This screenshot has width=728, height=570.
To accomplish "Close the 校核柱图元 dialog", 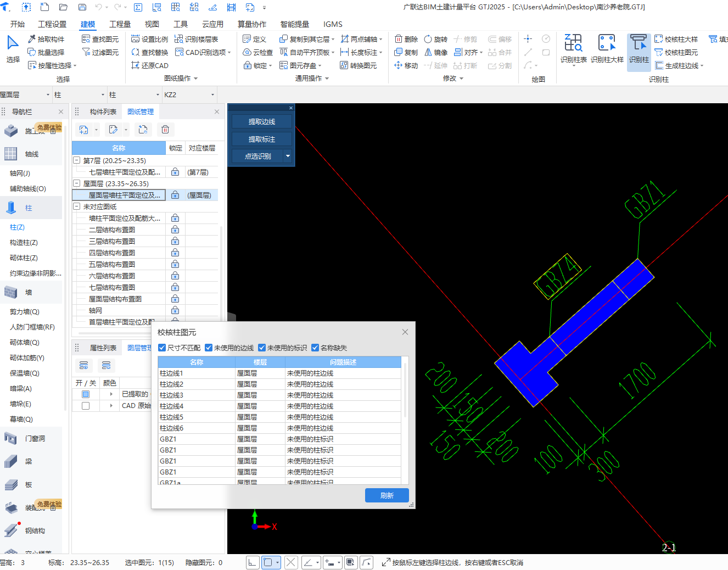I will [405, 332].
